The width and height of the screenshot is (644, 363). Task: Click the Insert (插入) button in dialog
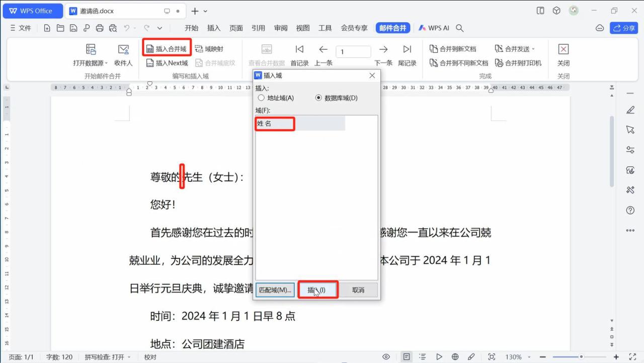tap(317, 290)
